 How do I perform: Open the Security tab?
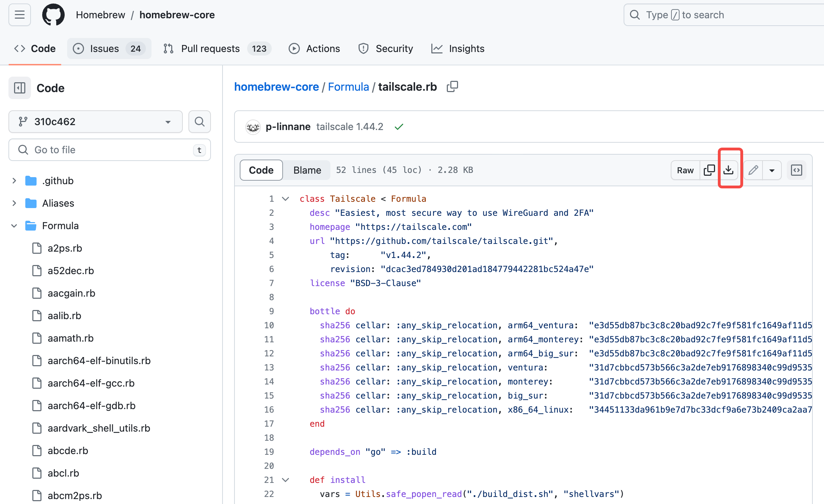pos(386,49)
